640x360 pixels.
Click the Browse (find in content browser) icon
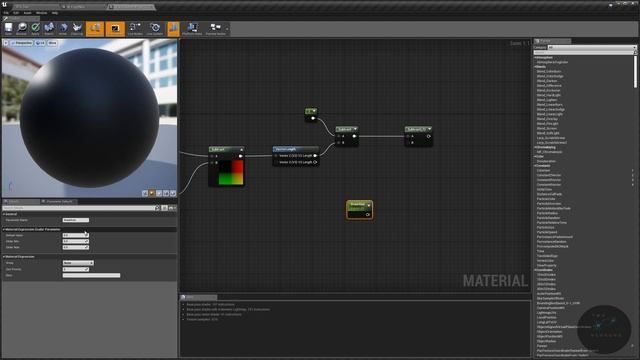[x=22, y=29]
